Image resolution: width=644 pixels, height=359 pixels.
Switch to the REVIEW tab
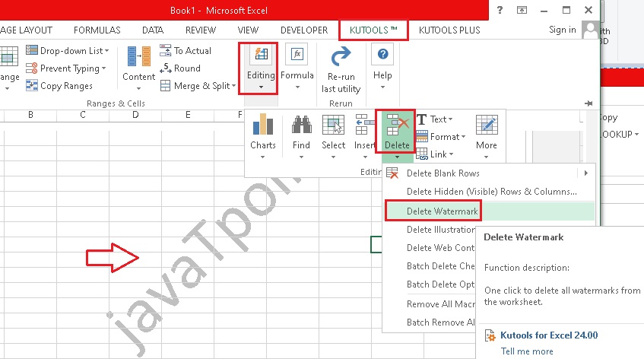[x=201, y=30]
